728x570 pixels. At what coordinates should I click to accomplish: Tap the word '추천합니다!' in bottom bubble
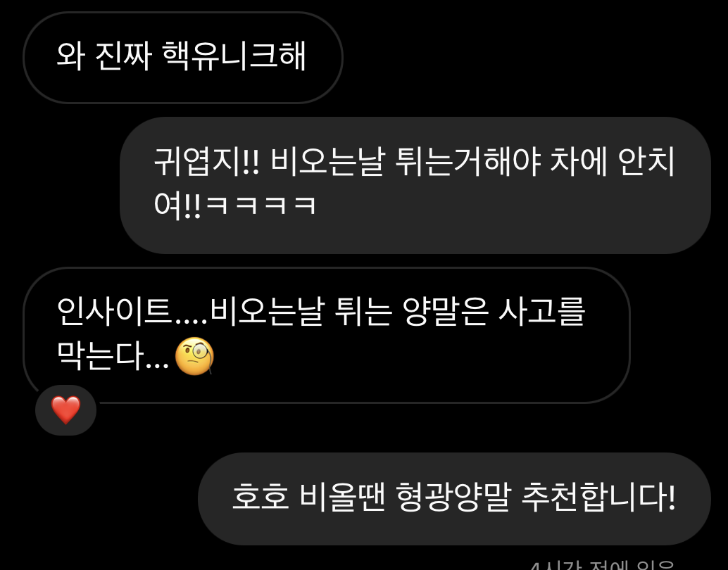click(598, 497)
